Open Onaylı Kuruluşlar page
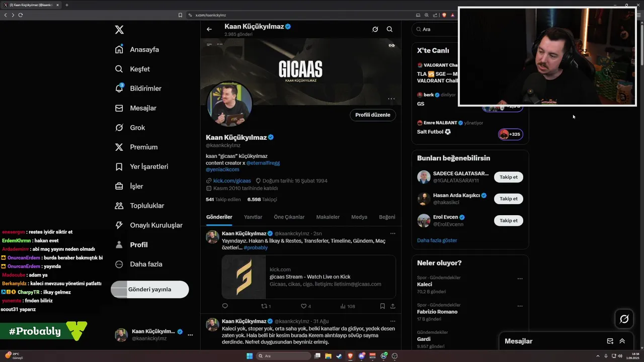Viewport: 644px width, 362px height. (148, 225)
